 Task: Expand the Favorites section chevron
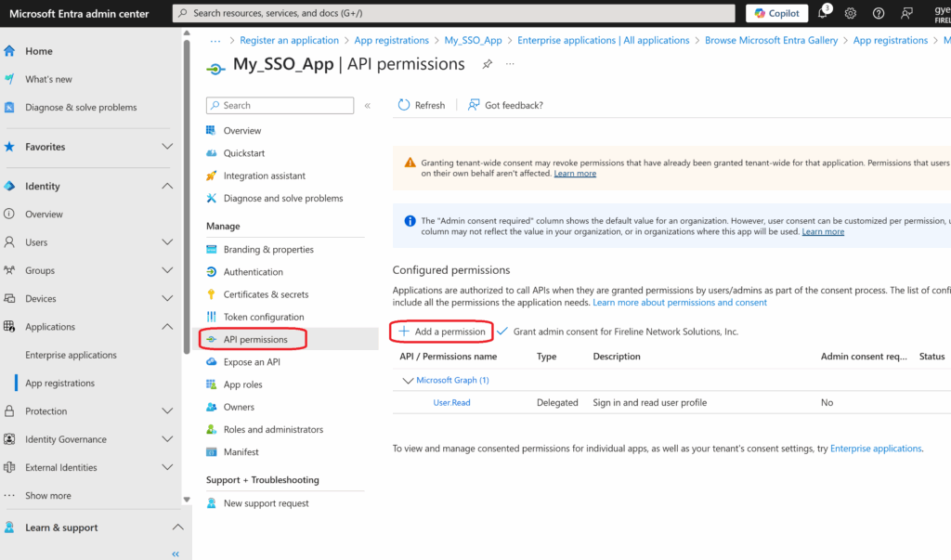point(167,147)
